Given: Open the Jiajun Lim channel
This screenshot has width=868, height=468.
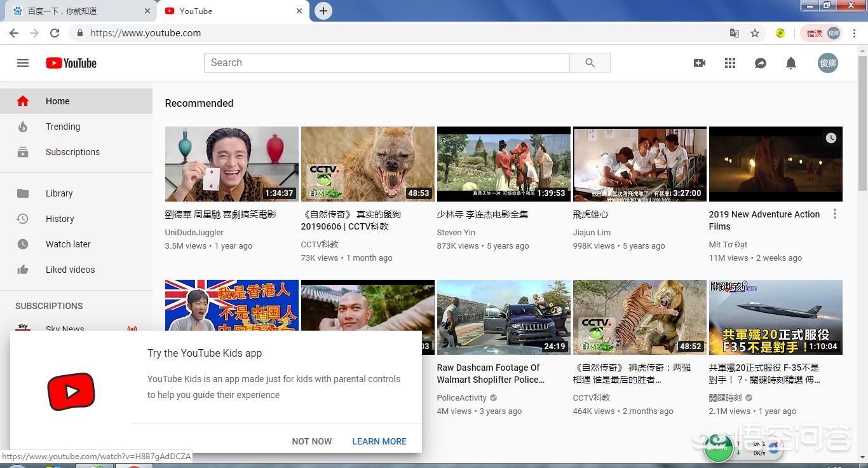Looking at the screenshot, I should pos(592,233).
